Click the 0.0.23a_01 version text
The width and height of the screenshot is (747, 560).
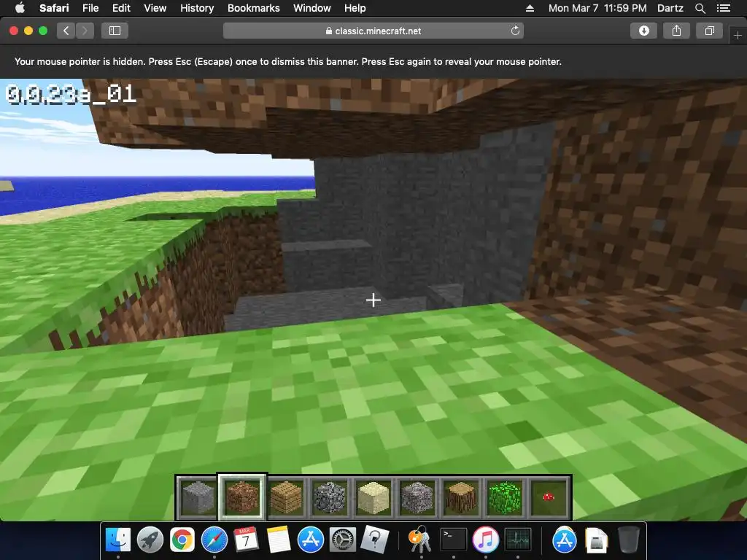(71, 94)
